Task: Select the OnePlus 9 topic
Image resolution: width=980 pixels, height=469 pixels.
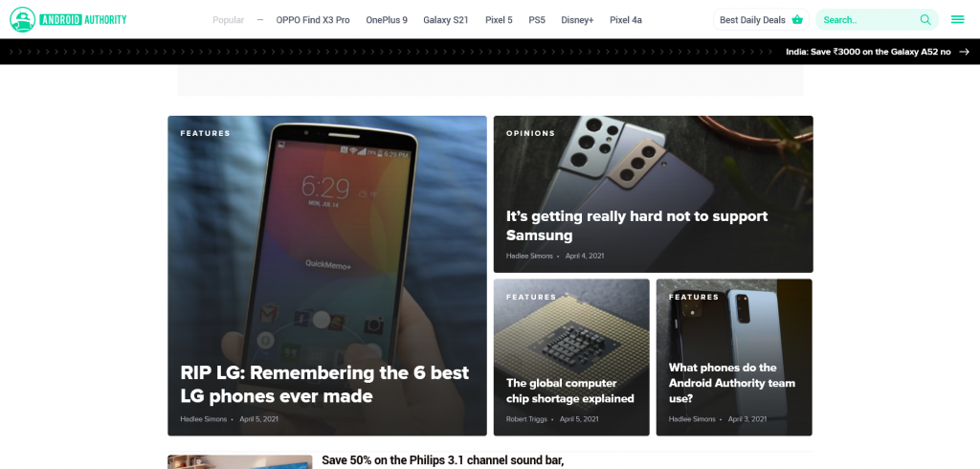Action: click(387, 20)
